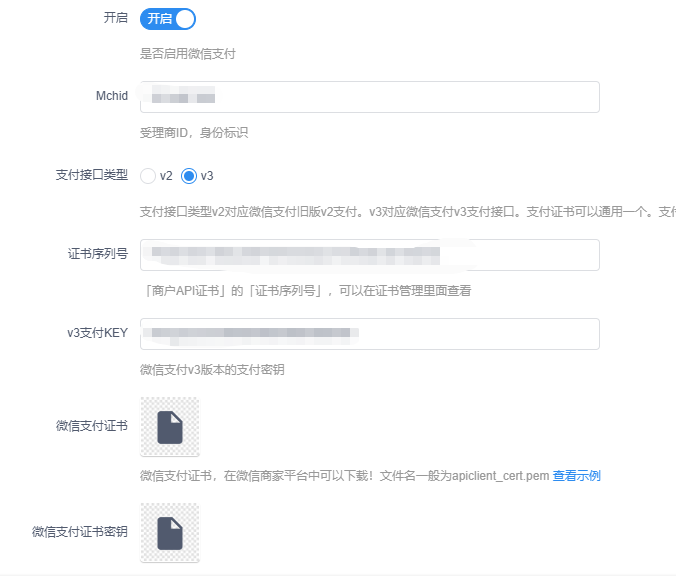Click the 证书序列号 field label
The width and height of the screenshot is (676, 581).
point(97,254)
